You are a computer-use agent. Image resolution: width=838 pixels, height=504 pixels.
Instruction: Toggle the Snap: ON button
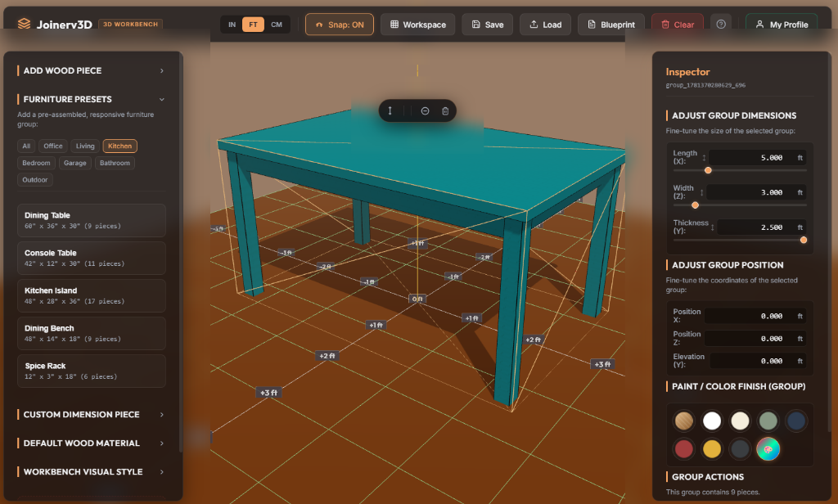click(x=340, y=25)
